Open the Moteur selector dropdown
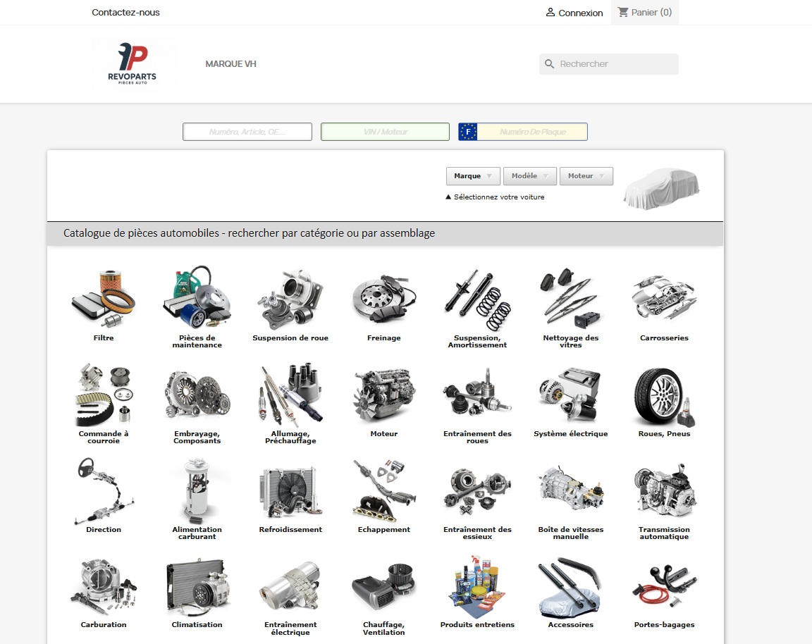This screenshot has height=644, width=812. click(586, 175)
